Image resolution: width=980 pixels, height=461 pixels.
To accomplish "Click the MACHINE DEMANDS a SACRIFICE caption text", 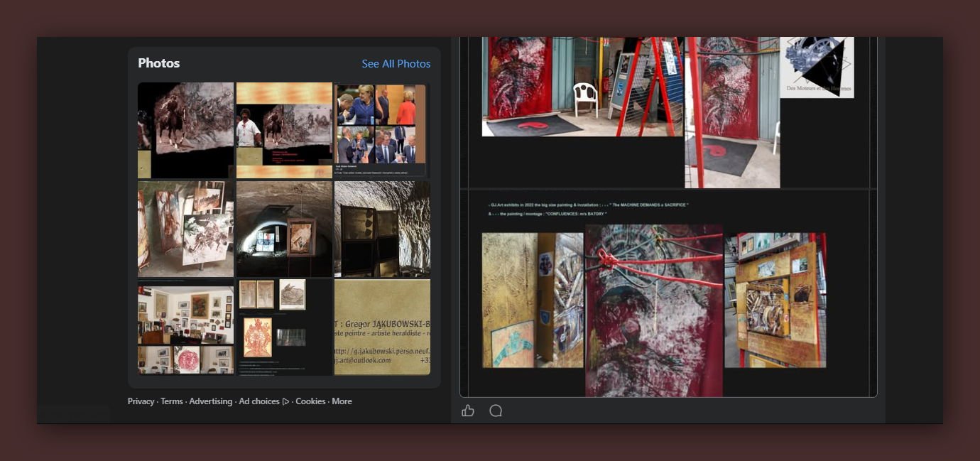I will (x=589, y=205).
